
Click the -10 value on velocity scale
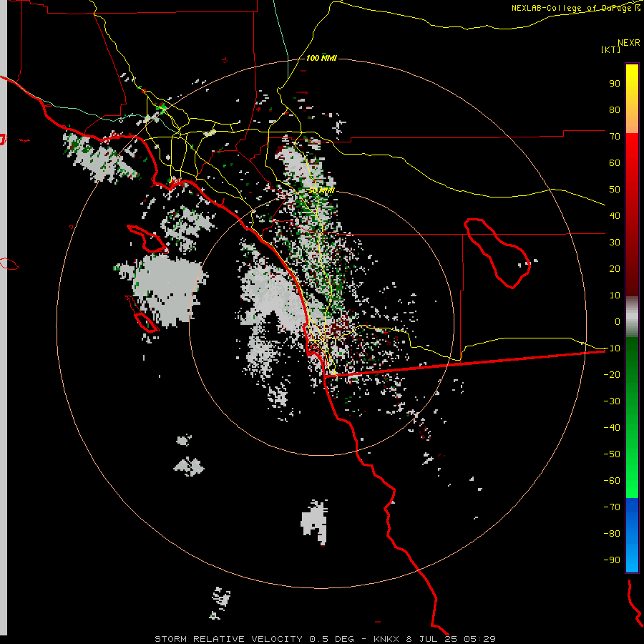pyautogui.click(x=612, y=348)
